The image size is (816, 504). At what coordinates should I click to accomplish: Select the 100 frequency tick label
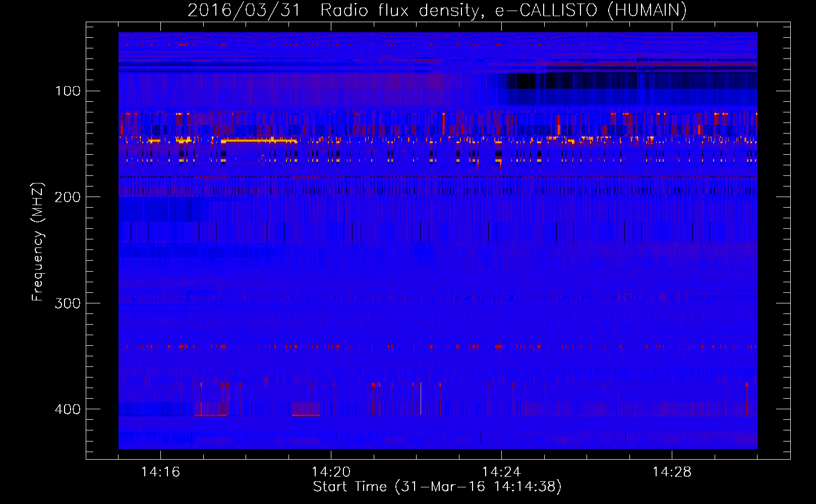click(x=68, y=91)
